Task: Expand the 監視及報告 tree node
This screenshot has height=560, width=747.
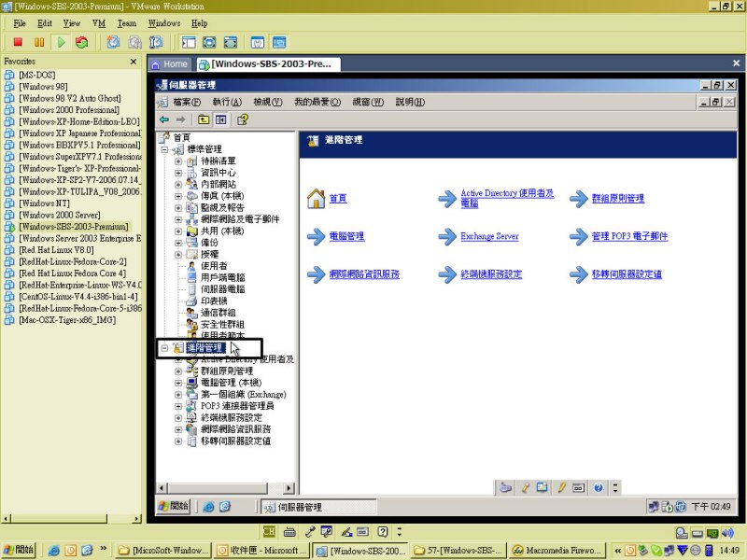Action: tap(178, 207)
